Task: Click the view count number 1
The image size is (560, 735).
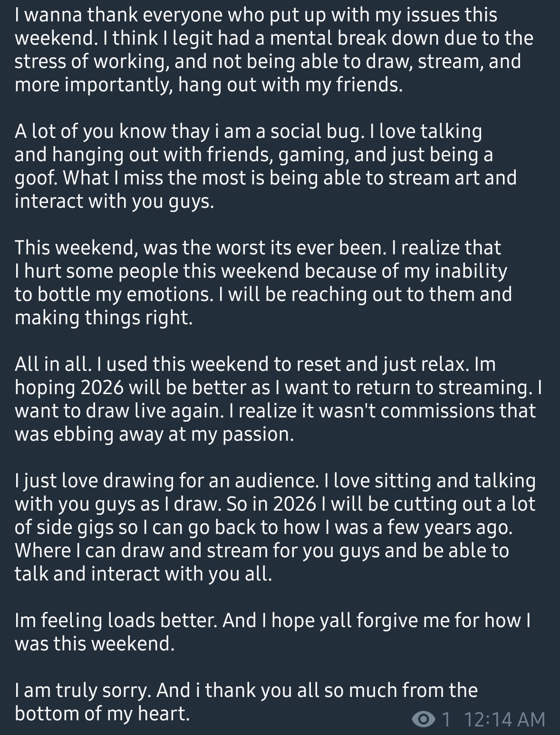Action: 445,719
